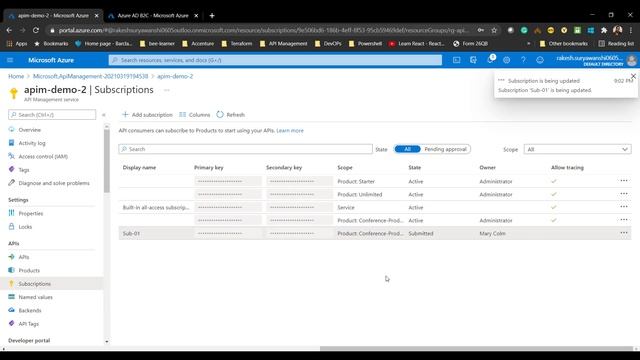Open the active Conference-Prod row's more options
The width and height of the screenshot is (640, 360).
point(624,220)
